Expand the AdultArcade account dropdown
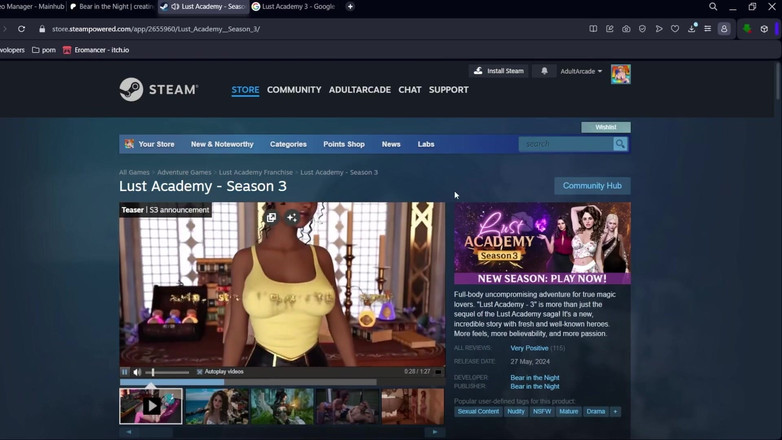The image size is (782, 440). [581, 71]
